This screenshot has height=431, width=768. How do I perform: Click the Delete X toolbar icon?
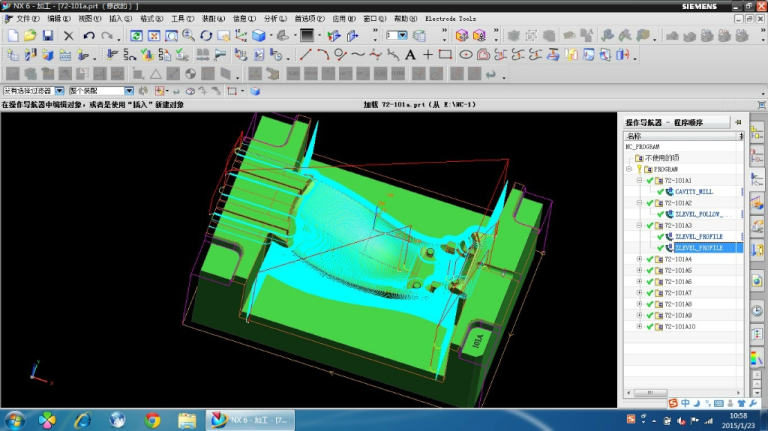pos(69,36)
